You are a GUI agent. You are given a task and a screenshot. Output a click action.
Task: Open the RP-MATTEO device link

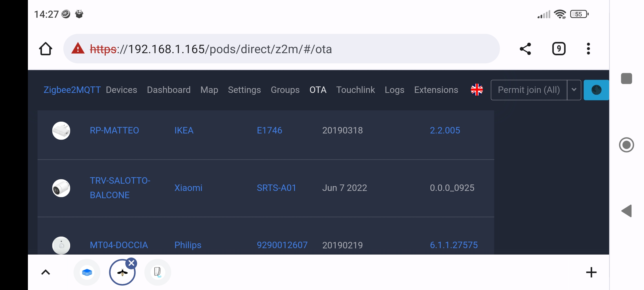coord(114,130)
